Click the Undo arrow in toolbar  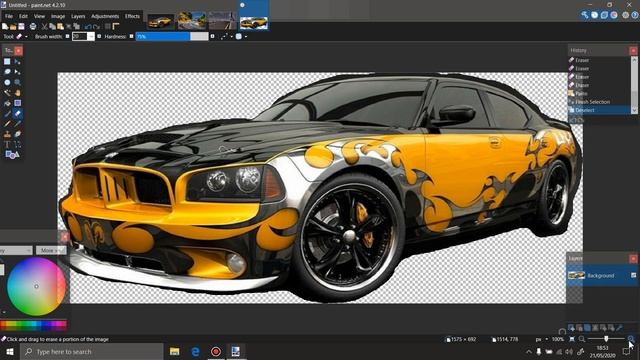(88, 27)
